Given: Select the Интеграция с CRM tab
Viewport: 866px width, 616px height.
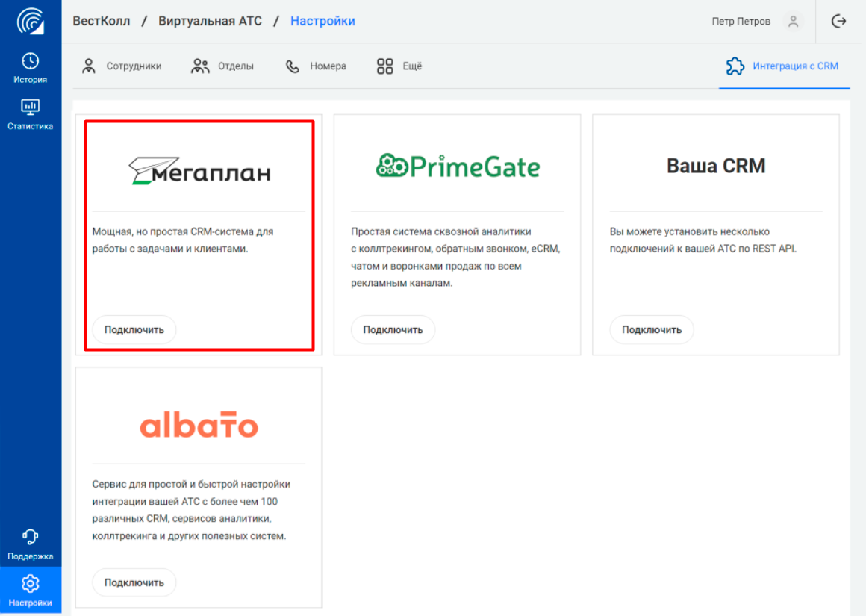Looking at the screenshot, I should click(x=783, y=66).
